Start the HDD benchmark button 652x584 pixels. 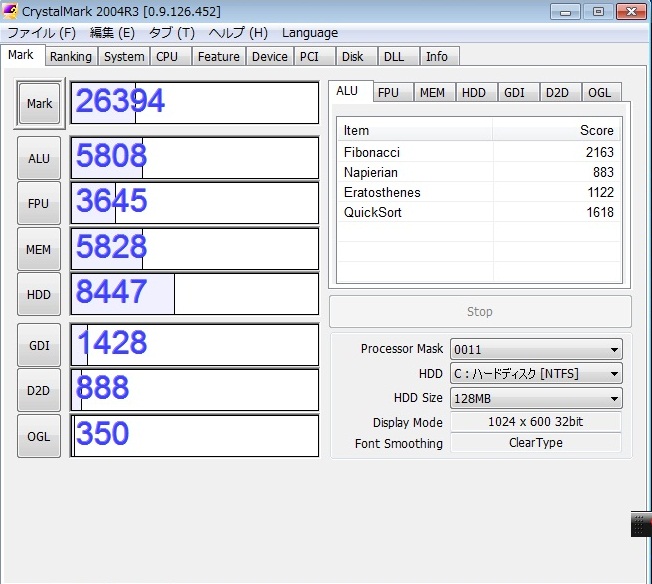click(x=39, y=294)
